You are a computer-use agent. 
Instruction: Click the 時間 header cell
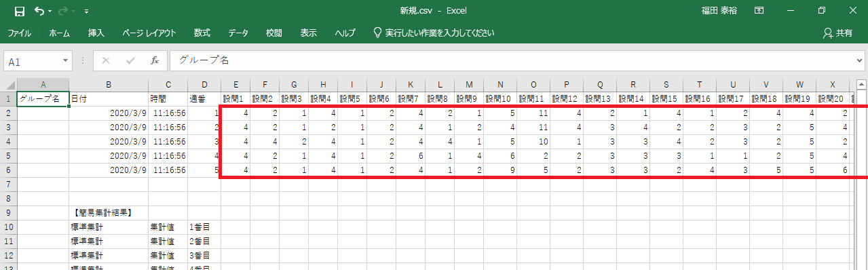(x=168, y=99)
